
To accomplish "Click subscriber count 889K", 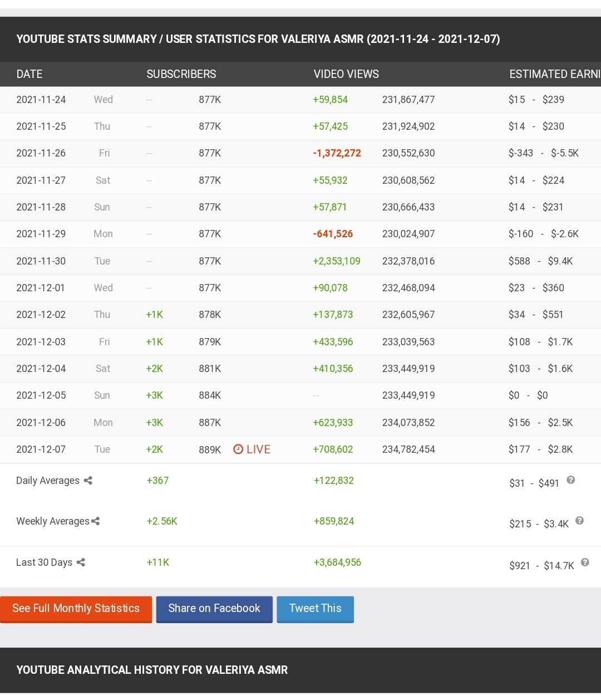I will tap(210, 450).
